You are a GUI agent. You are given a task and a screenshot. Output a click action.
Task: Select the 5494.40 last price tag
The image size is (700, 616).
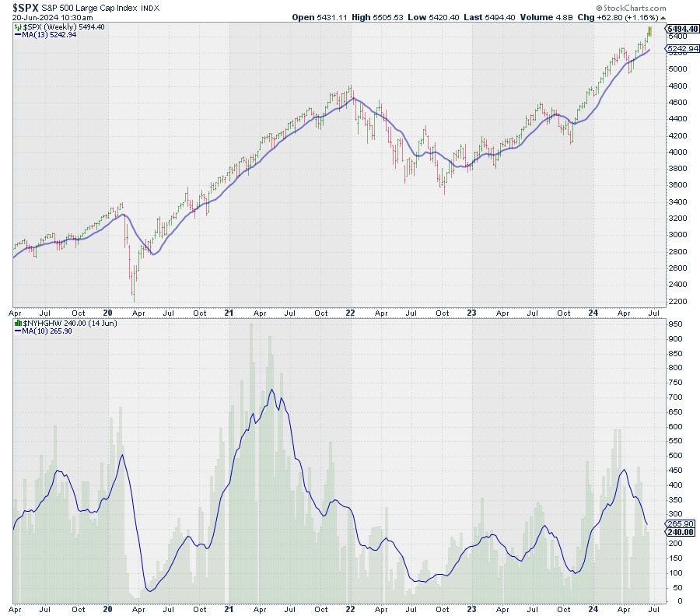[681, 30]
